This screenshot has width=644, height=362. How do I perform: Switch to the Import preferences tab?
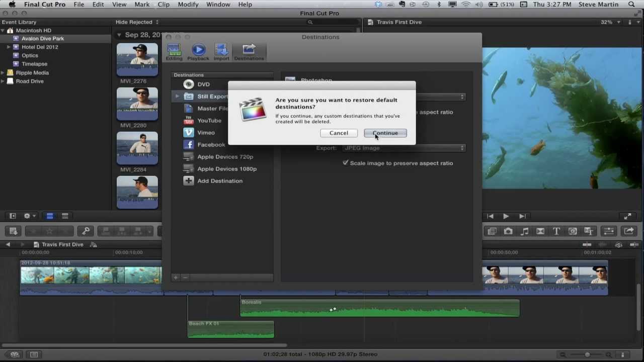(221, 52)
